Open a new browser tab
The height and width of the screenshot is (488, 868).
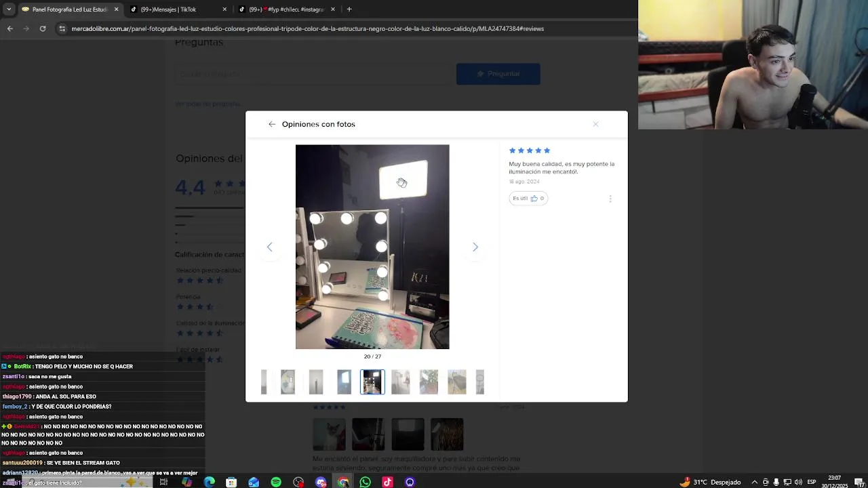pyautogui.click(x=349, y=9)
